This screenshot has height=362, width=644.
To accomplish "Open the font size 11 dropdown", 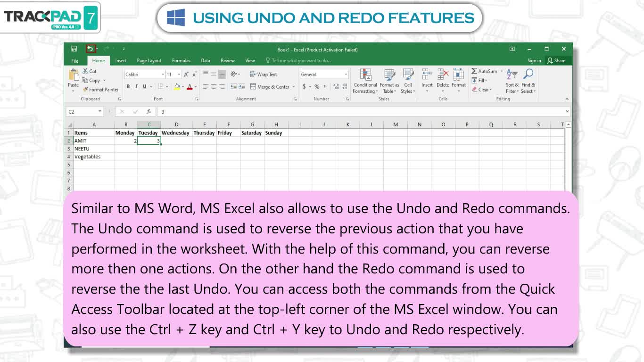I will click(x=179, y=74).
